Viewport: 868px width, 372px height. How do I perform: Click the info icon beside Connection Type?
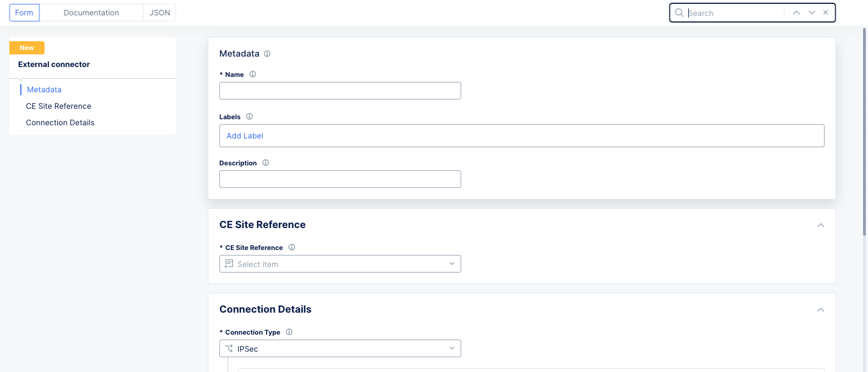[289, 332]
